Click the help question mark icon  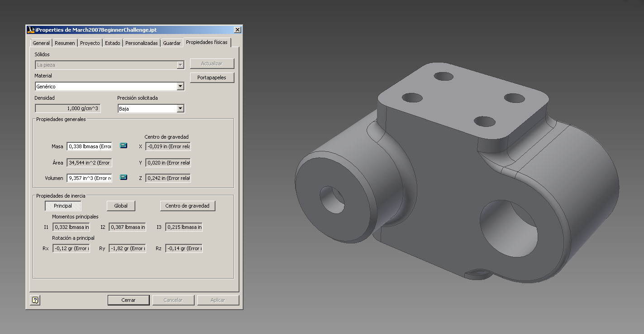click(x=35, y=300)
